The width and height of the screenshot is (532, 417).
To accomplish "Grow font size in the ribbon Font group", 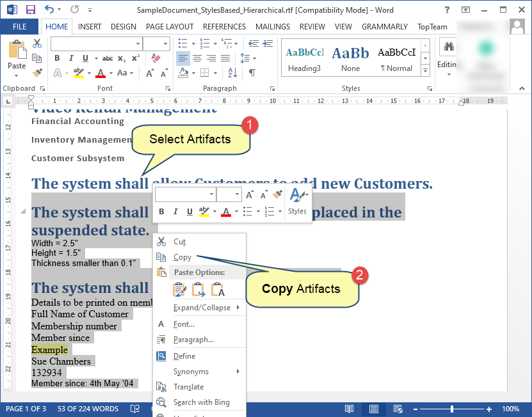I will click(150, 73).
